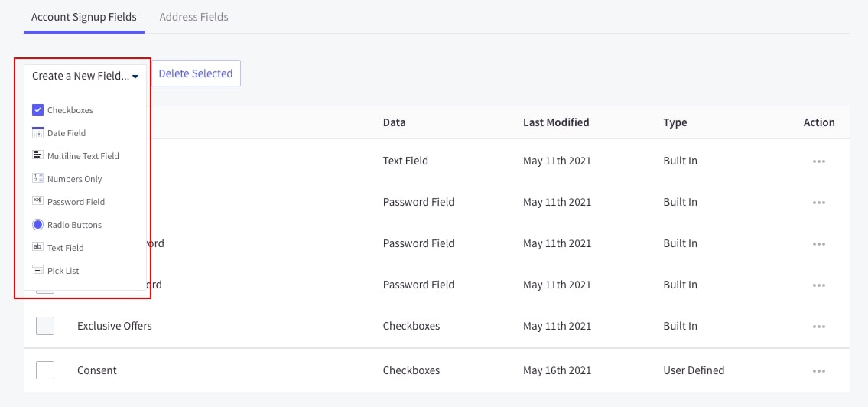
Task: Click the Pick List icon
Action: click(37, 270)
